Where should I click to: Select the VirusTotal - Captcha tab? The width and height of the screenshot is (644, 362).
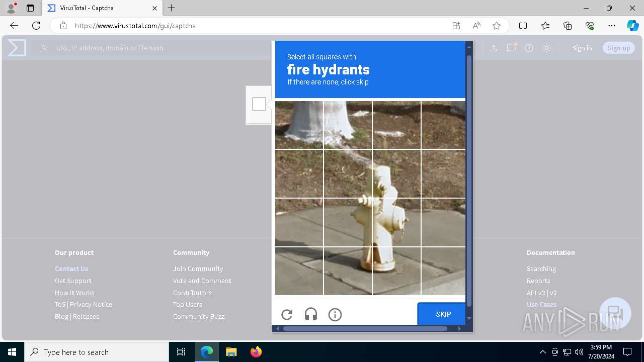click(x=102, y=8)
